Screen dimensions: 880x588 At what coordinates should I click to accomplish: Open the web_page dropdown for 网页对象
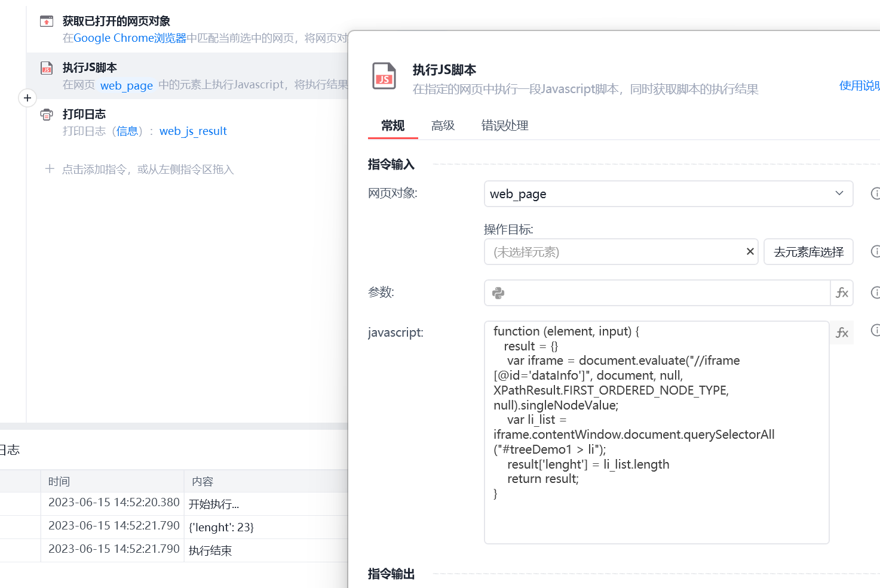tap(669, 194)
